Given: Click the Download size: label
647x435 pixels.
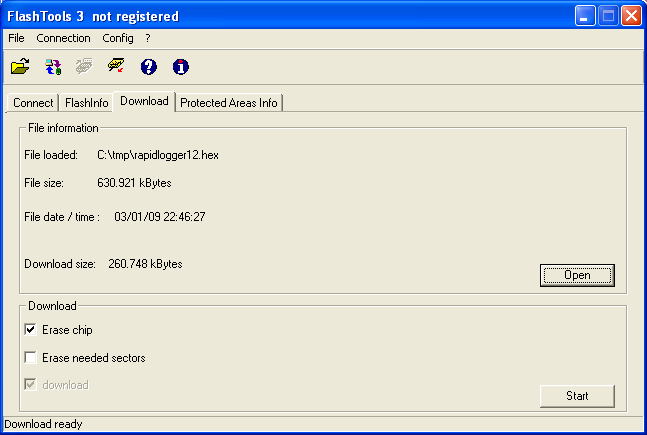Looking at the screenshot, I should pyautogui.click(x=60, y=264).
